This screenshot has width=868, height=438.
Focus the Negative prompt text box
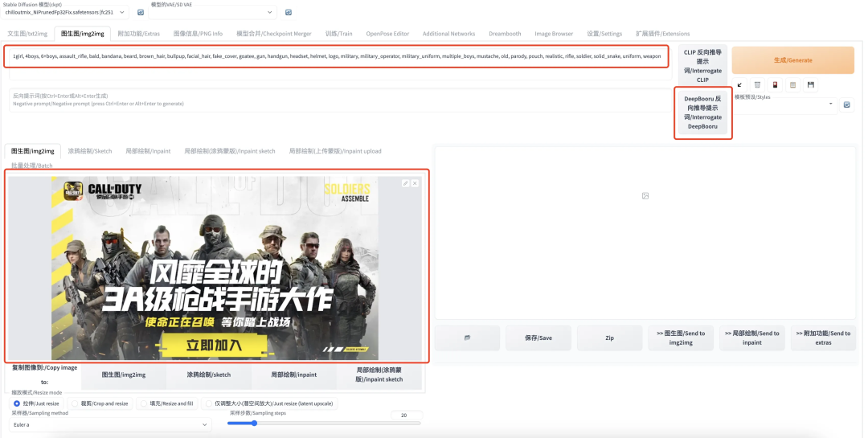(340, 100)
